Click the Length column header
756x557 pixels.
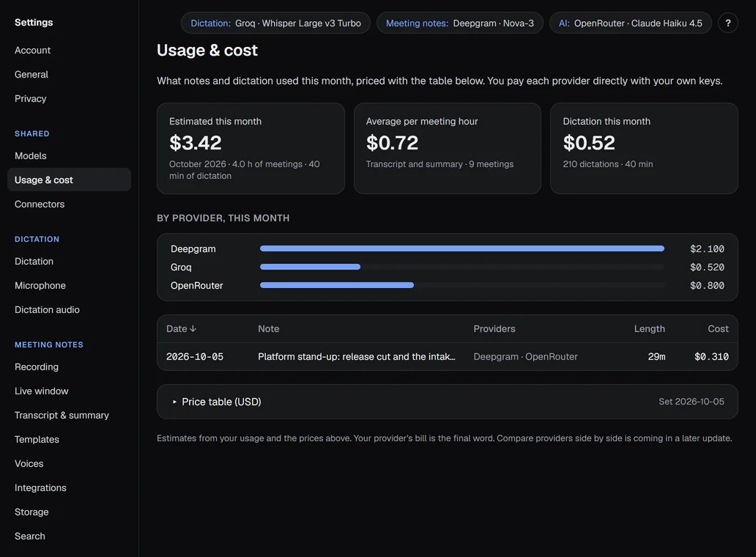(x=650, y=329)
